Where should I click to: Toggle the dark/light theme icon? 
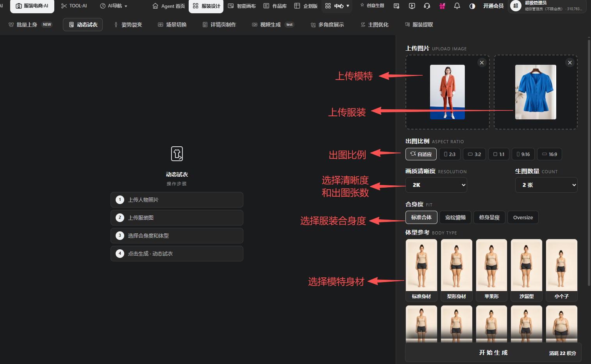point(472,6)
